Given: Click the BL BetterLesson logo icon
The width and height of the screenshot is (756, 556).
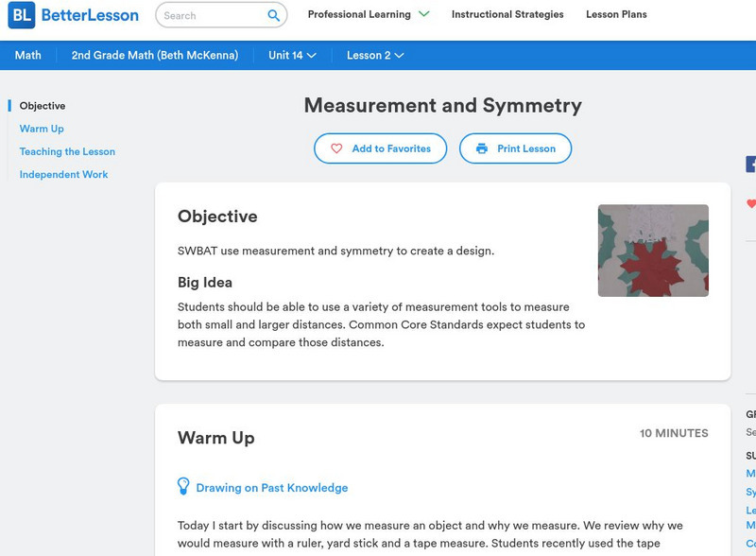Looking at the screenshot, I should click(x=22, y=15).
